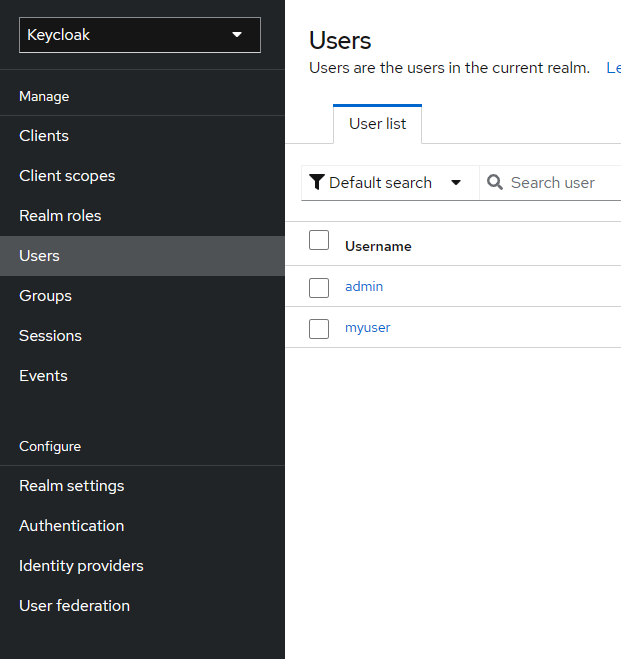The width and height of the screenshot is (621, 659).
Task: Open Client scopes page
Action: point(67,176)
